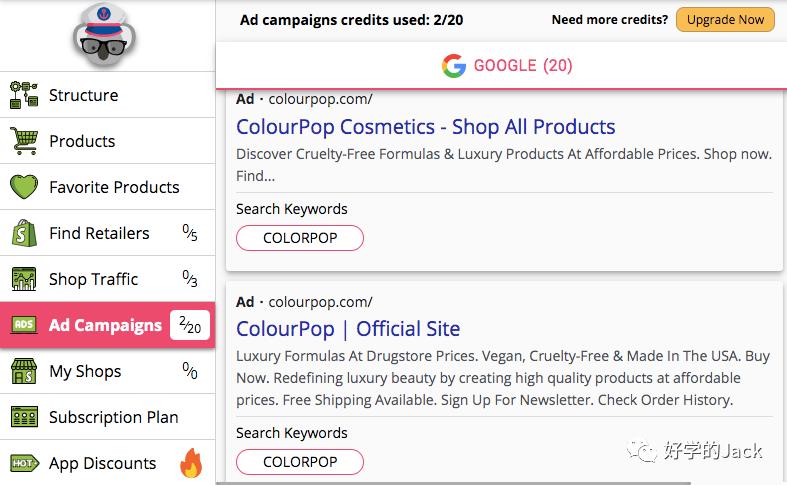Open the Shop Traffic menu item
787x485 pixels.
tap(94, 279)
